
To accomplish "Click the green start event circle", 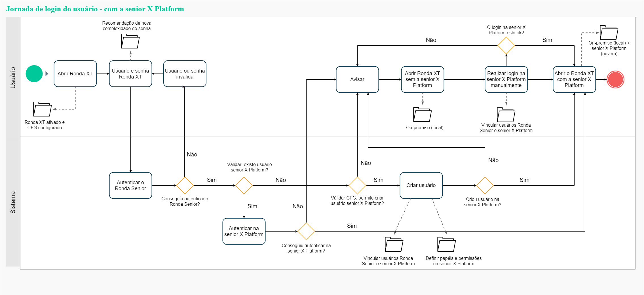I will 34,74.
